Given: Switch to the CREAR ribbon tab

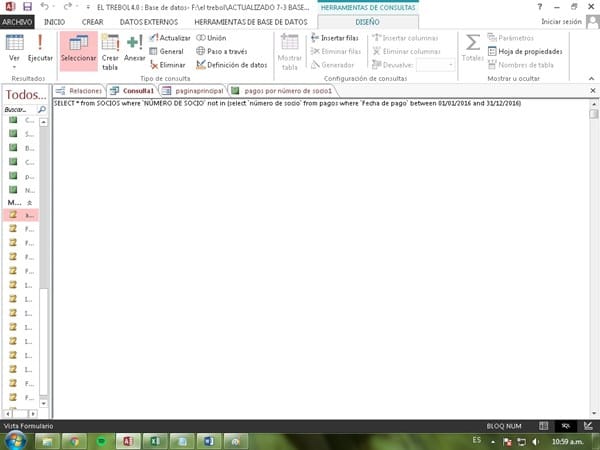Looking at the screenshot, I should 93,22.
